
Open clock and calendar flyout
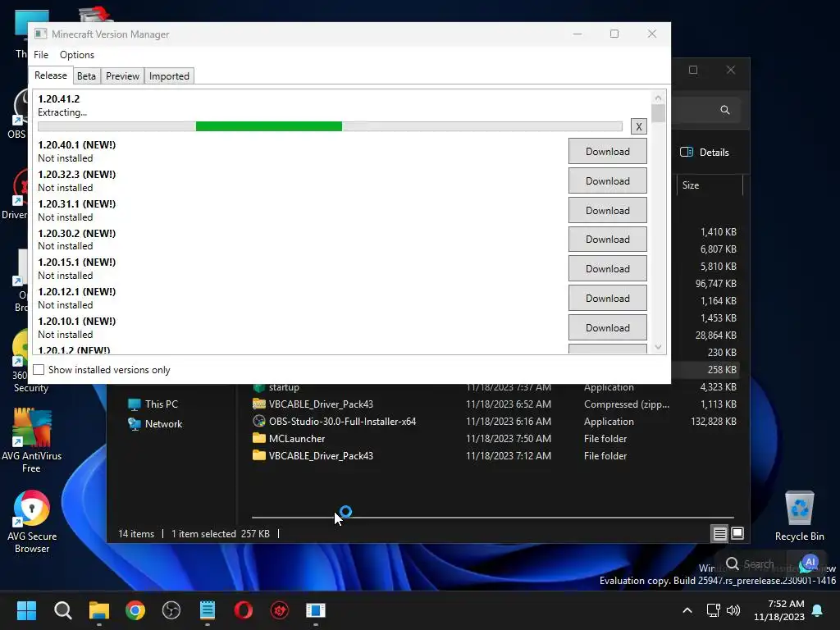click(779, 610)
